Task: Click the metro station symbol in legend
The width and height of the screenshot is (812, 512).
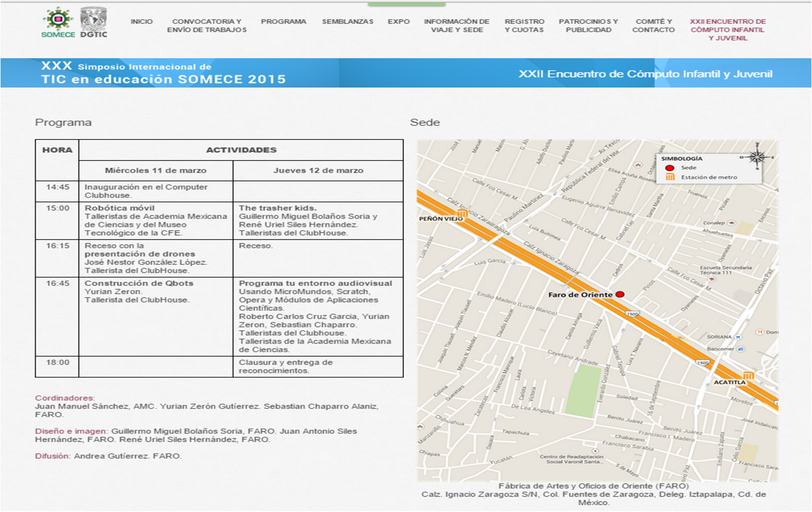Action: 670,177
